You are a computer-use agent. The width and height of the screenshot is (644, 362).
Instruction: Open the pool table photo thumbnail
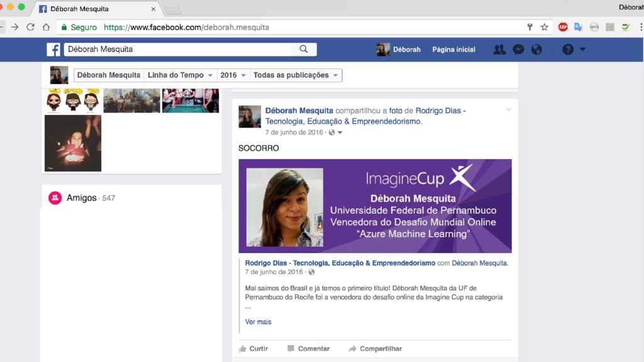pyautogui.click(x=191, y=101)
